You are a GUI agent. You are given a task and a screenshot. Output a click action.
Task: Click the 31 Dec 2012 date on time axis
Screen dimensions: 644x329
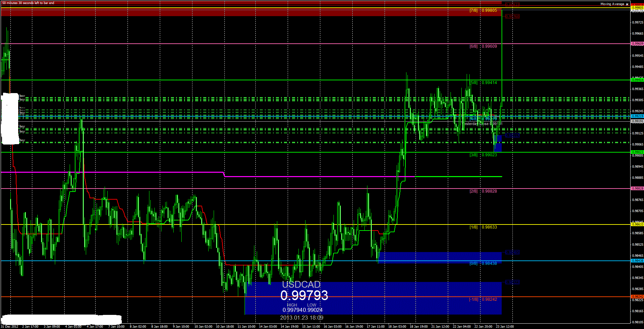click(9, 327)
